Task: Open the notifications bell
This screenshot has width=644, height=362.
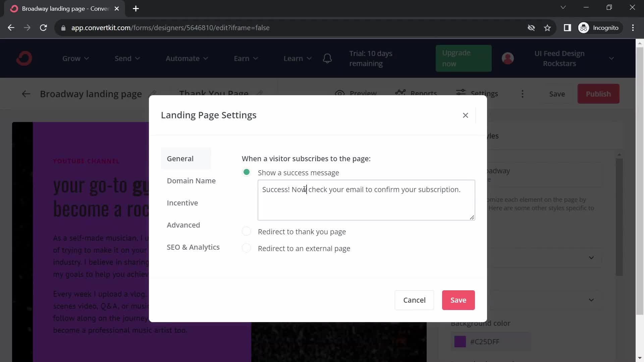Action: pos(327,58)
